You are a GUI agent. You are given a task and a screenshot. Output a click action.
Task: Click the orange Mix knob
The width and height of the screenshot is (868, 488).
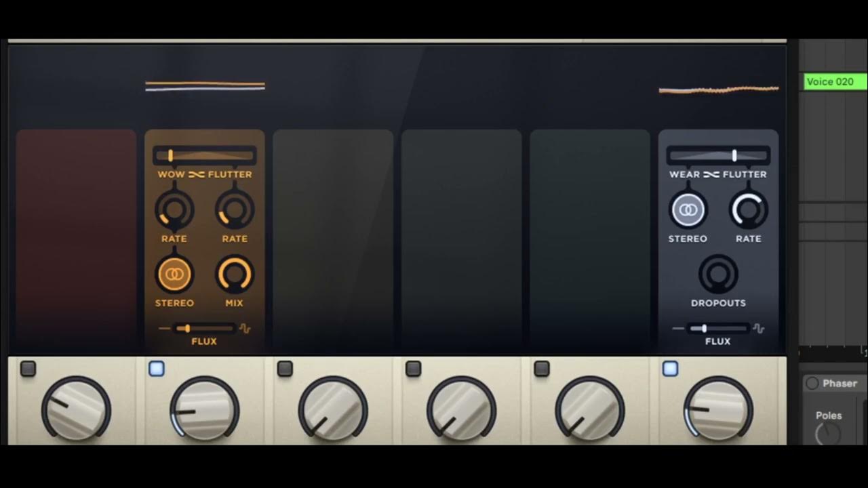[235, 274]
